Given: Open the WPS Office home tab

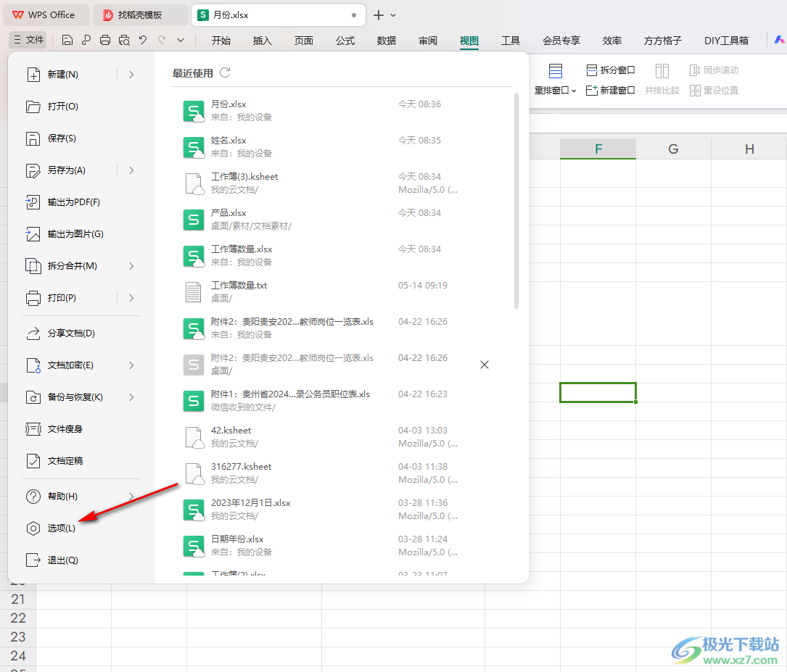Looking at the screenshot, I should coord(46,15).
